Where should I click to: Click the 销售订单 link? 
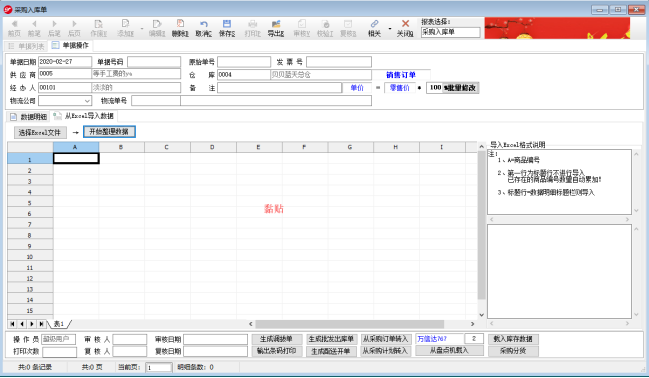click(401, 75)
